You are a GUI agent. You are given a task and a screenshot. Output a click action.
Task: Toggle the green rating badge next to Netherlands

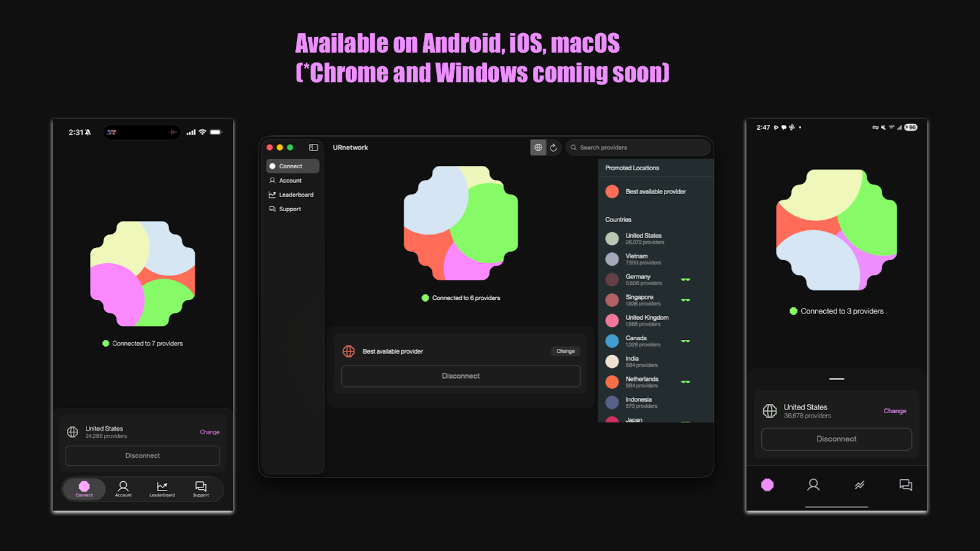pyautogui.click(x=687, y=382)
